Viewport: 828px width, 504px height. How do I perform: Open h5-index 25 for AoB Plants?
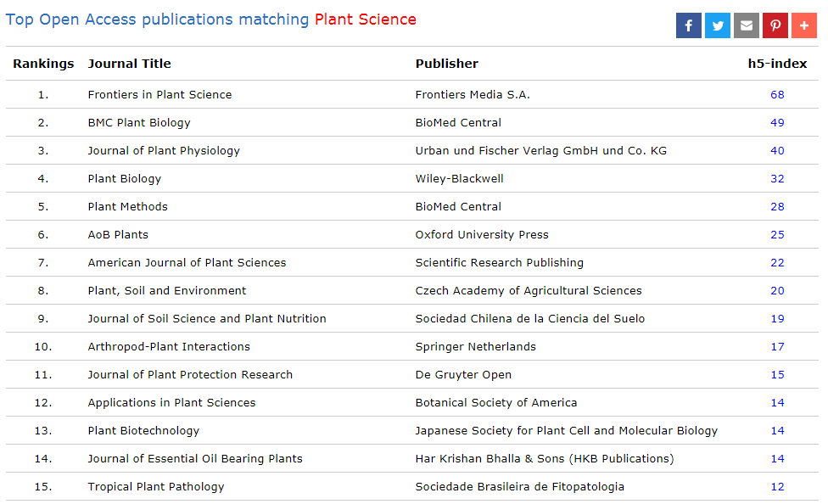click(x=777, y=235)
